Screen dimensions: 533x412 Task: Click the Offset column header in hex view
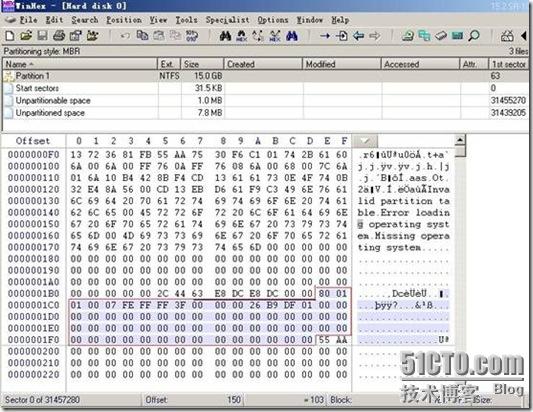[33, 141]
